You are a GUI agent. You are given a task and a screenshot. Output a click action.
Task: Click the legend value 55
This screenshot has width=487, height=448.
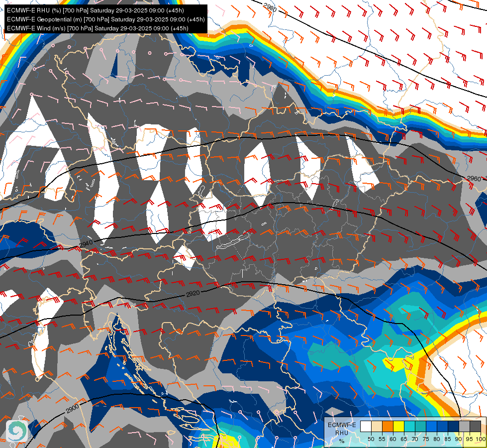tap(382, 439)
